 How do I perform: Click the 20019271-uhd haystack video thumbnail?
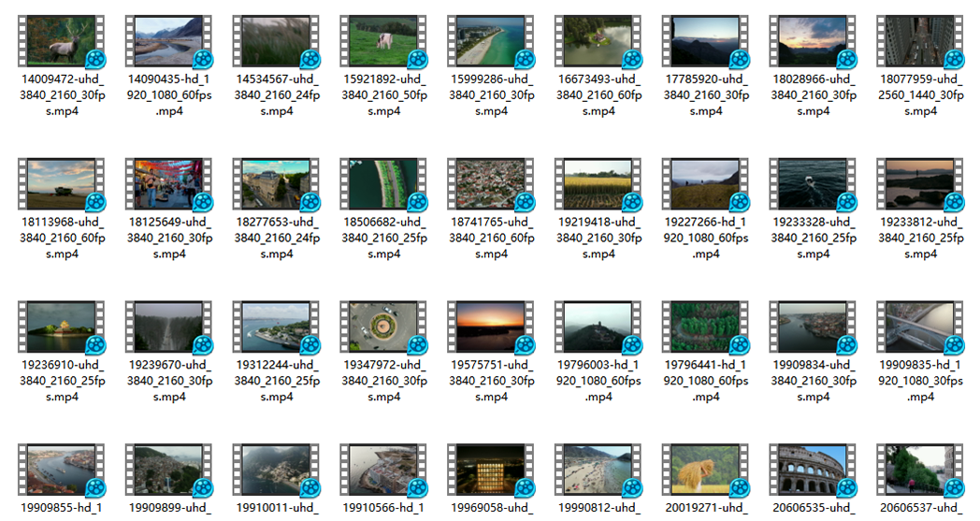tap(706, 470)
